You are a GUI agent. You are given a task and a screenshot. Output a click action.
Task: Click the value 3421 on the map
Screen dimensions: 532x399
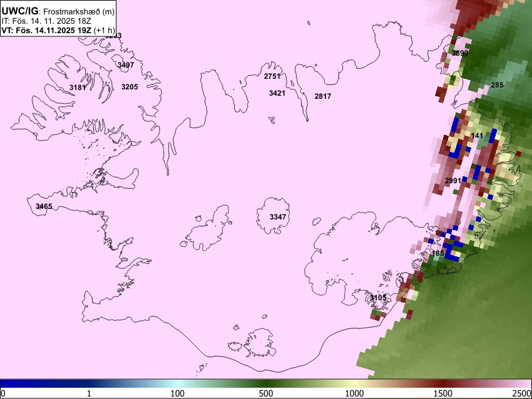coord(277,93)
